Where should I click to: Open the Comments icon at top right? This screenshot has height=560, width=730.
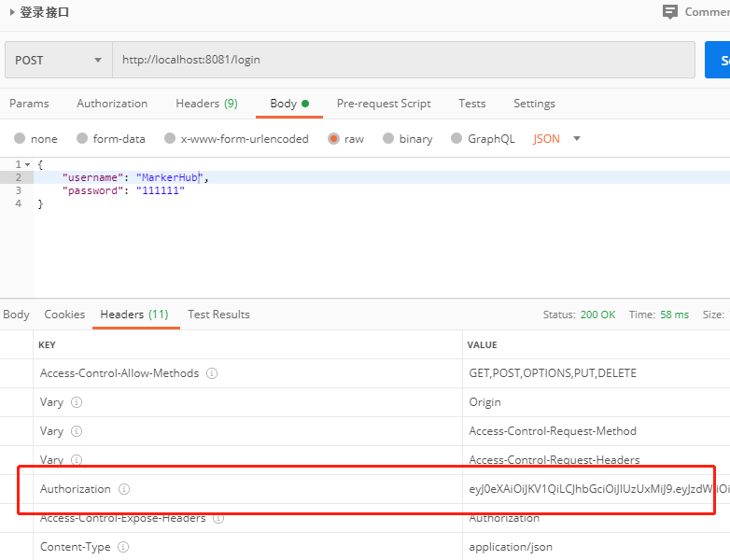pos(670,12)
